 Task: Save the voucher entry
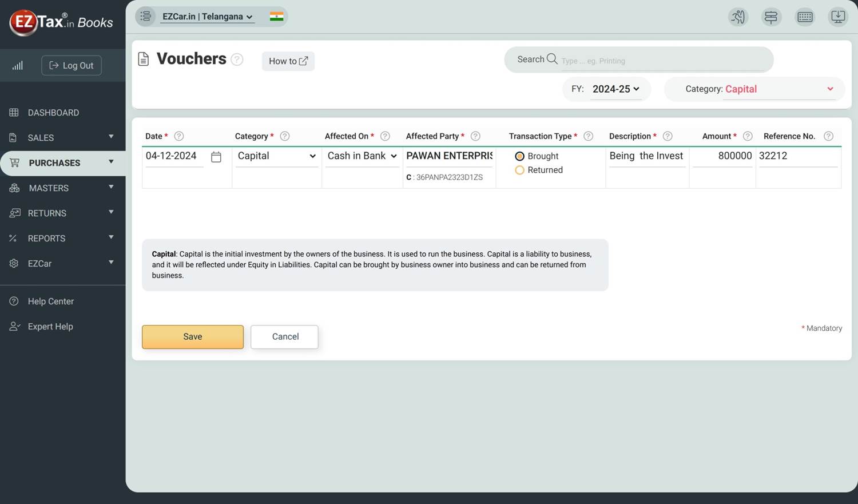(x=193, y=337)
